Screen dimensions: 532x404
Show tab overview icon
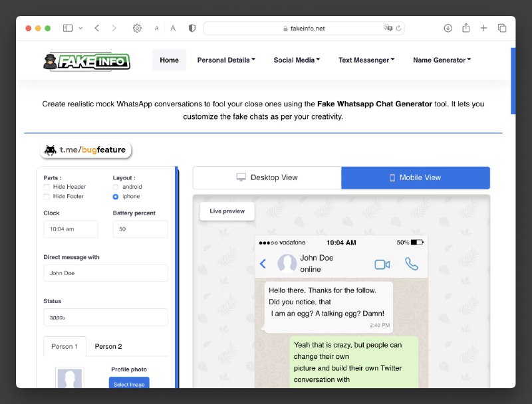502,28
